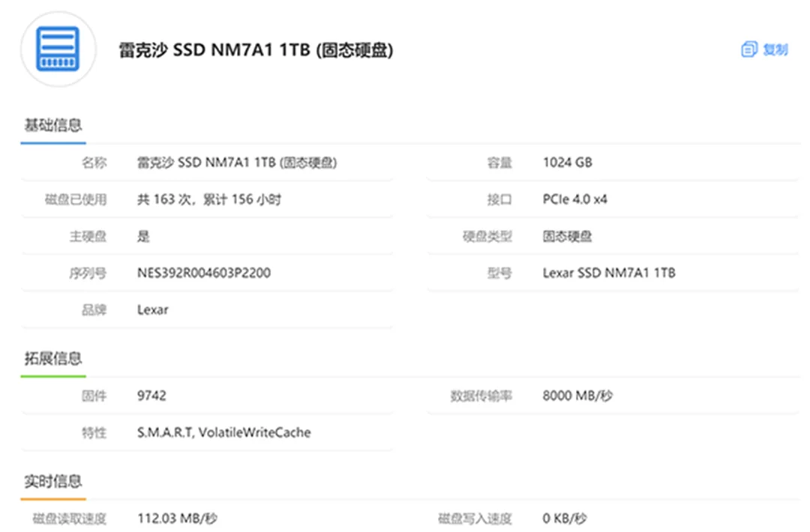
Task: Click the disk read speed 112.03 MB/秒
Action: (177, 518)
